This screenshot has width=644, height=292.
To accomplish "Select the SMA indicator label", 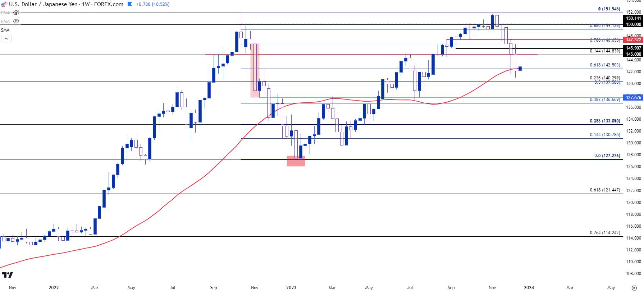I will coord(5,30).
